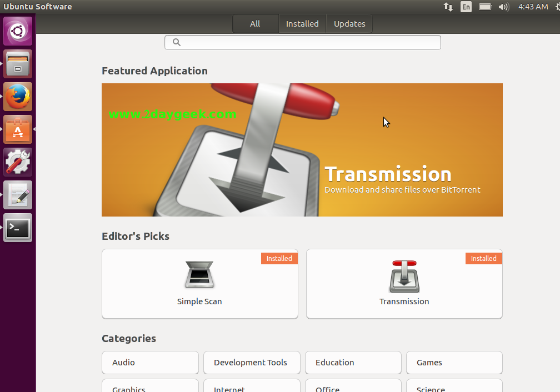Open the Internet category
Screen dimensions: 560x392
tap(252, 386)
